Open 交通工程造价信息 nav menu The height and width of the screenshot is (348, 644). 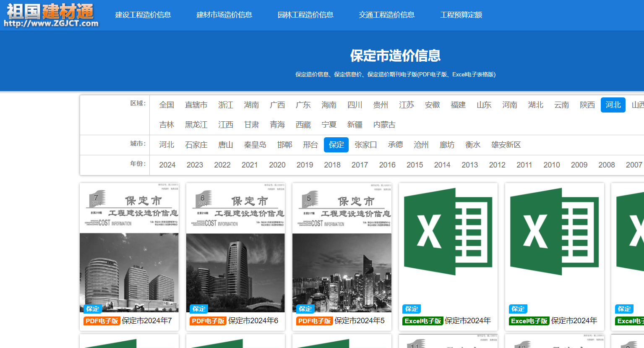pyautogui.click(x=387, y=15)
